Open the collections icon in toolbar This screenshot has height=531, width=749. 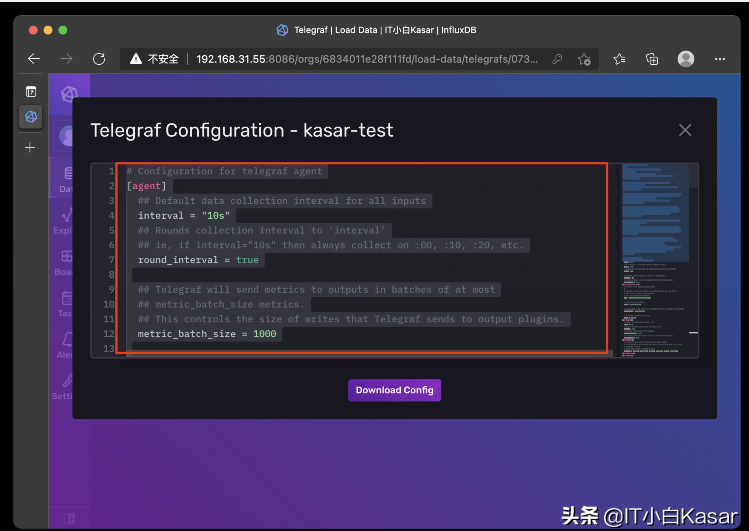[x=652, y=59]
